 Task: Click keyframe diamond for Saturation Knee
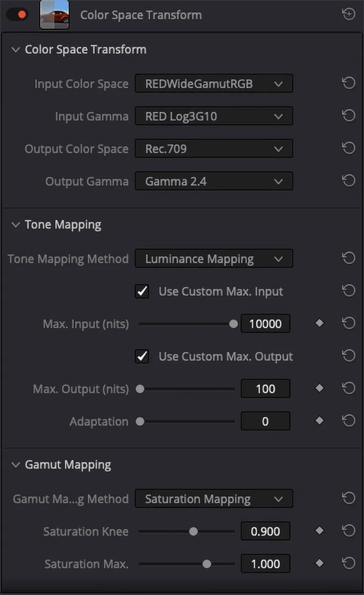click(319, 531)
